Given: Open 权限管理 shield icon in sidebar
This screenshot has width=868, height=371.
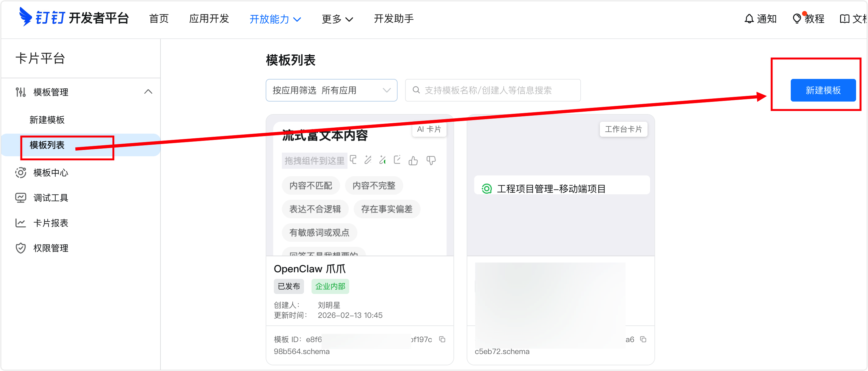Looking at the screenshot, I should point(20,248).
